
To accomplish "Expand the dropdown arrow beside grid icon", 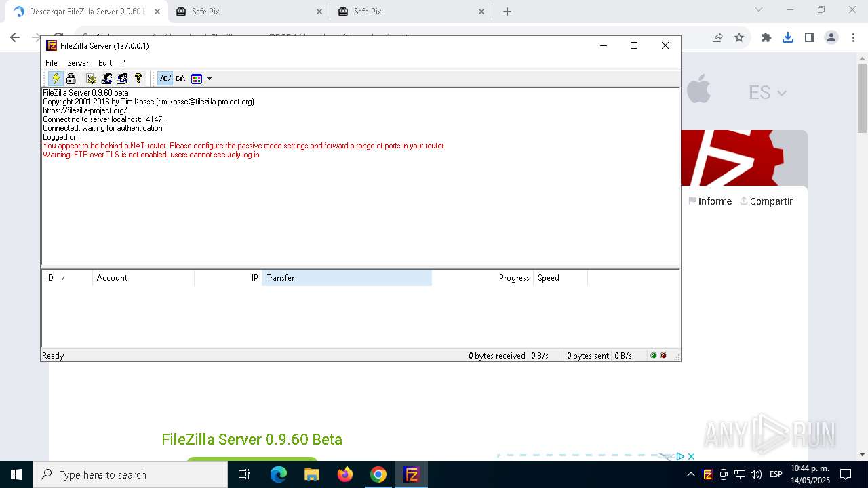I will 209,79.
